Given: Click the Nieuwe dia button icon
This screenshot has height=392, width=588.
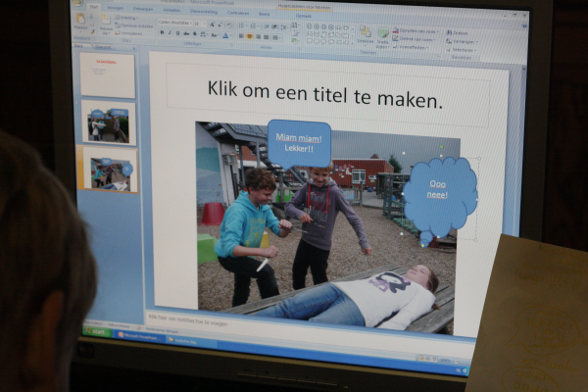Looking at the screenshot, I should click(106, 20).
